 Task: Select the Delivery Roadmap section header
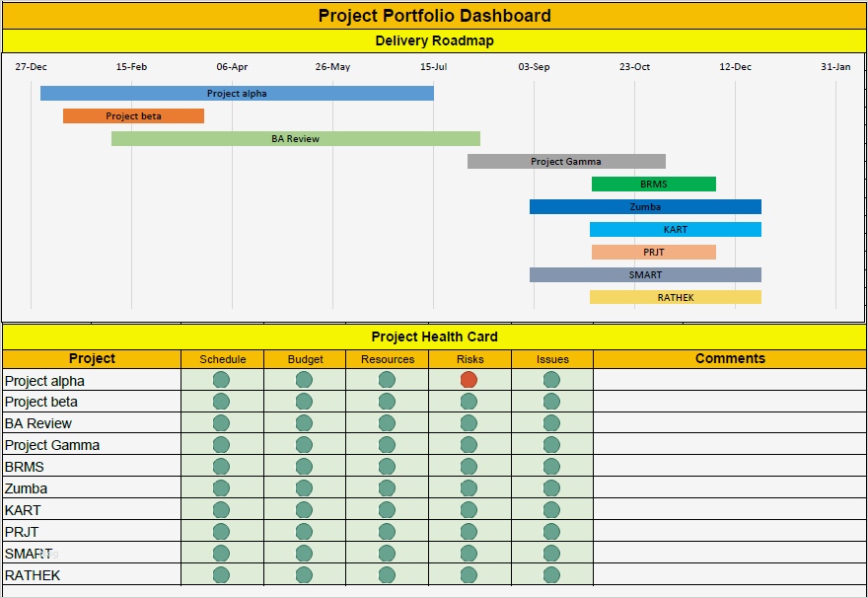(434, 41)
